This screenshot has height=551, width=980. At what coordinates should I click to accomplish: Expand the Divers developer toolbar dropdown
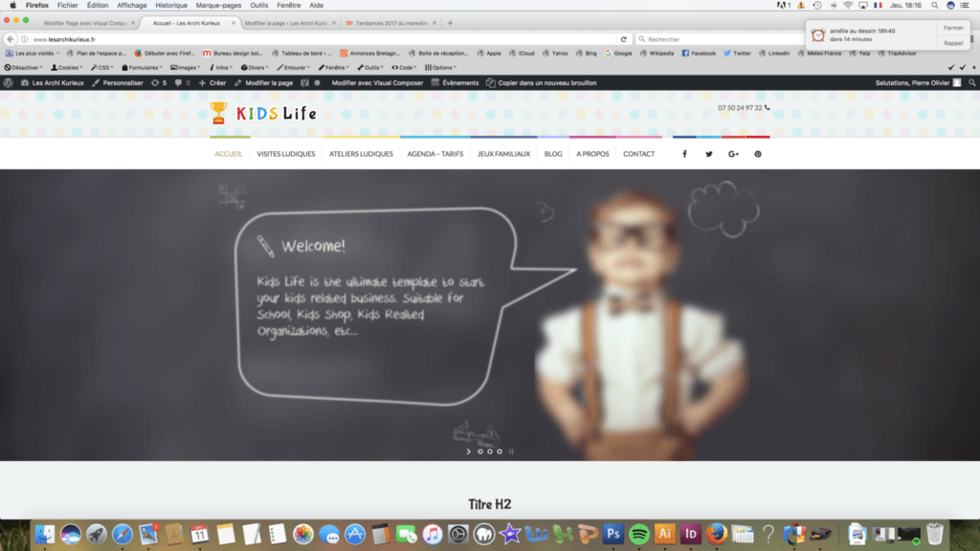coord(255,68)
